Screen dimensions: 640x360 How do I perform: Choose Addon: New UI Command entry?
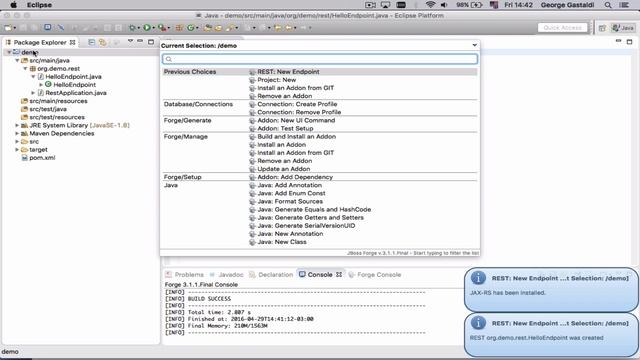[296, 120]
